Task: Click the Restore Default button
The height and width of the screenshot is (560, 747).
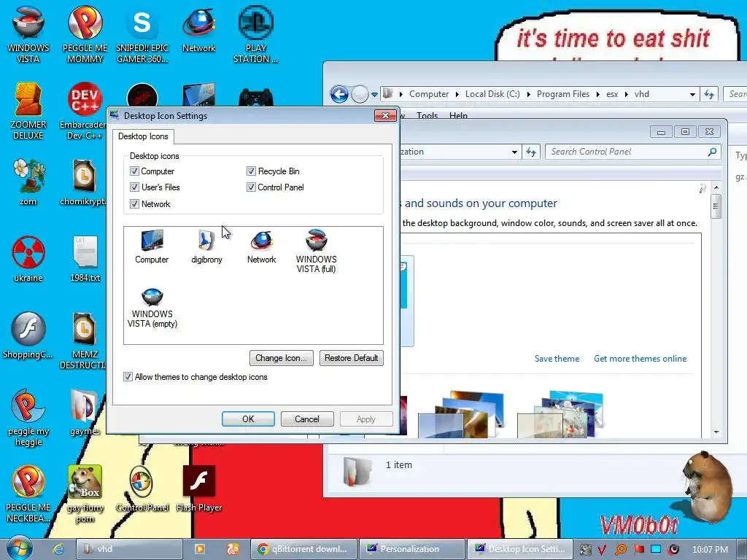Action: coord(351,357)
